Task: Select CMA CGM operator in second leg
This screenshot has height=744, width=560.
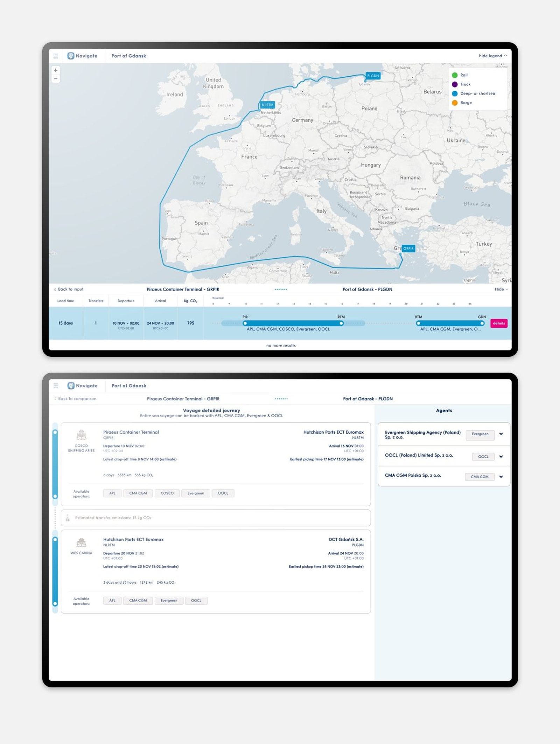Action: point(138,601)
